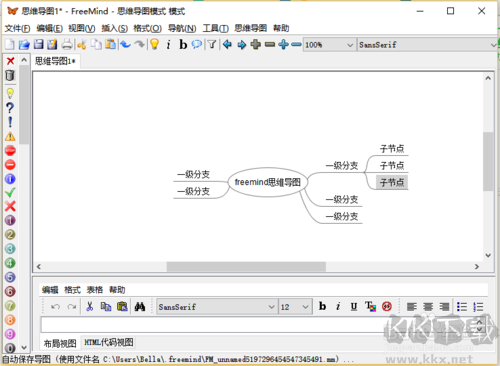Add the number 1 priority icon
This screenshot has width=500, height=366.
click(10, 220)
